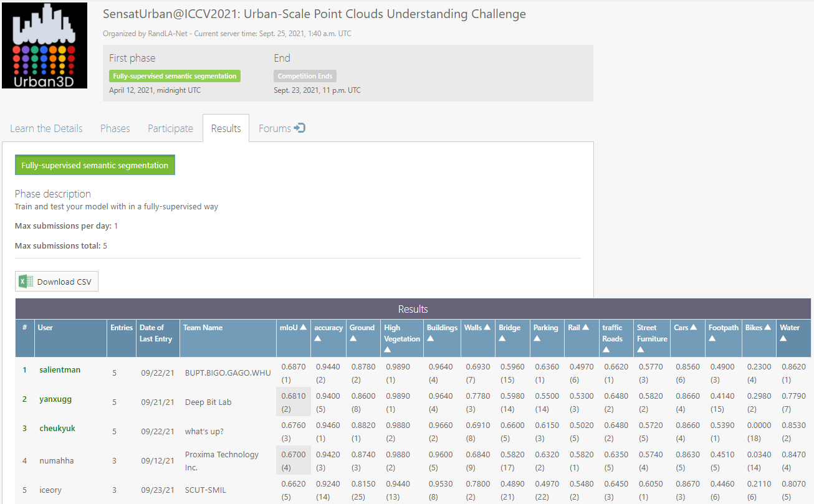This screenshot has width=814, height=504.
Task: Click team name what's up?
Action: 204,432
